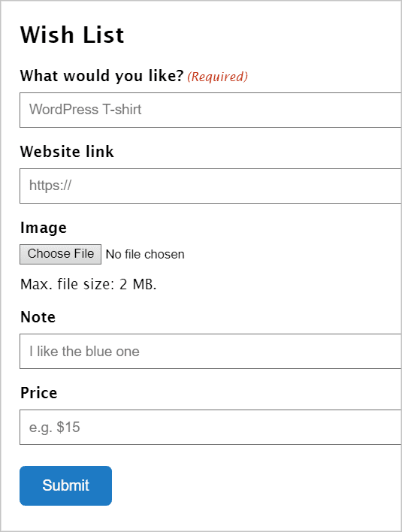Click the 'I like the blue one' placeholder
402x532 pixels.
(84, 352)
